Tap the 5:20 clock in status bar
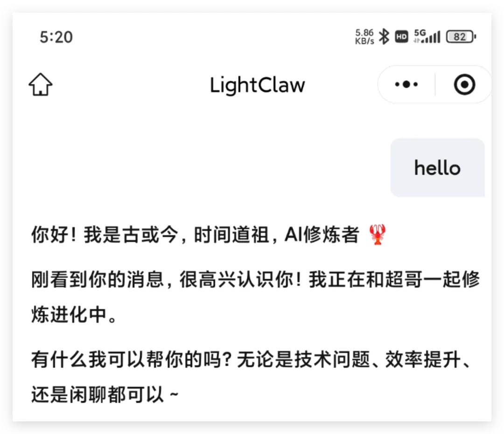Screen dimensions: 504x434 (x=56, y=37)
